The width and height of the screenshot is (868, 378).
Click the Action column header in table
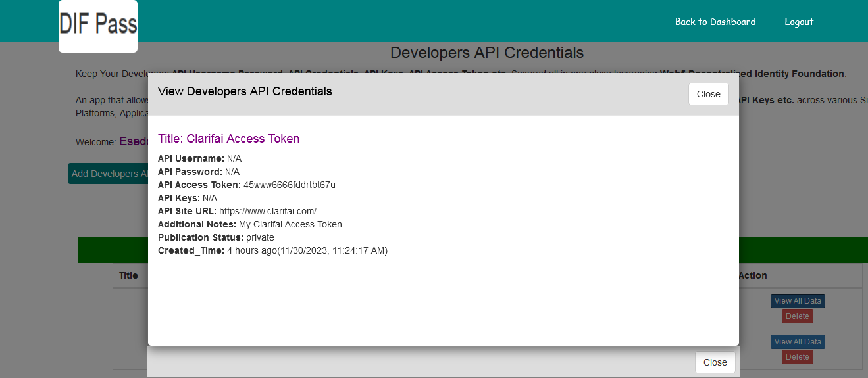[753, 275]
